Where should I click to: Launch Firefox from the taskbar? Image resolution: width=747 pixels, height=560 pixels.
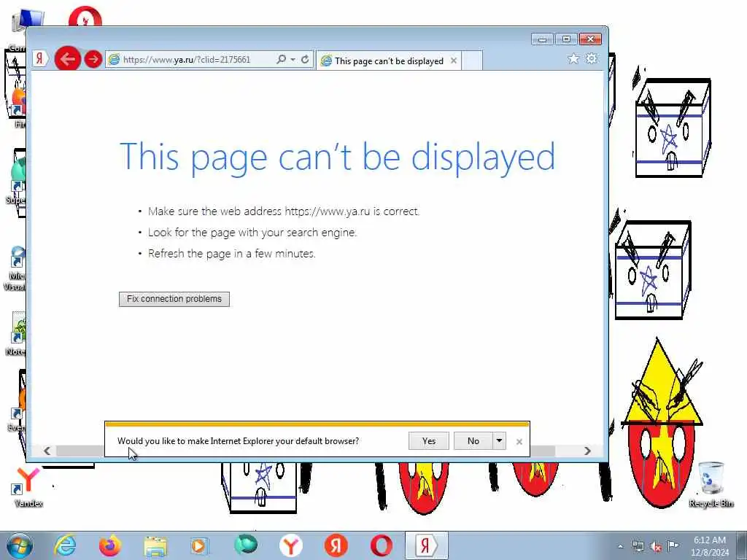(110, 545)
